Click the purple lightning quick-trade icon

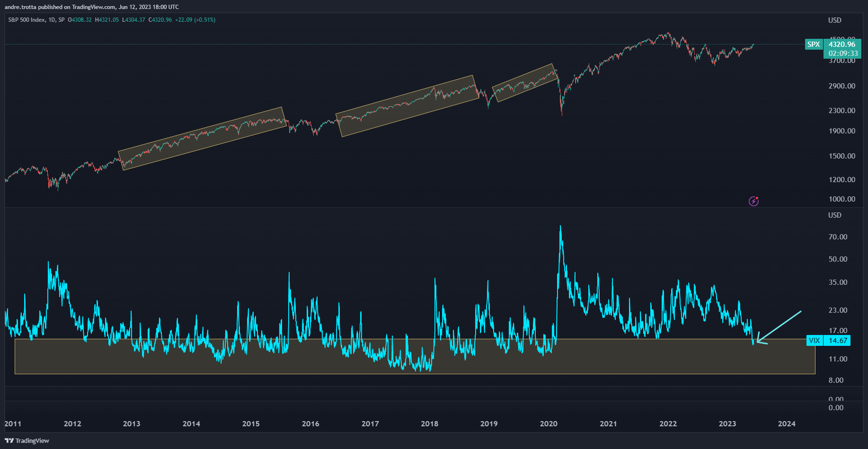tap(753, 201)
